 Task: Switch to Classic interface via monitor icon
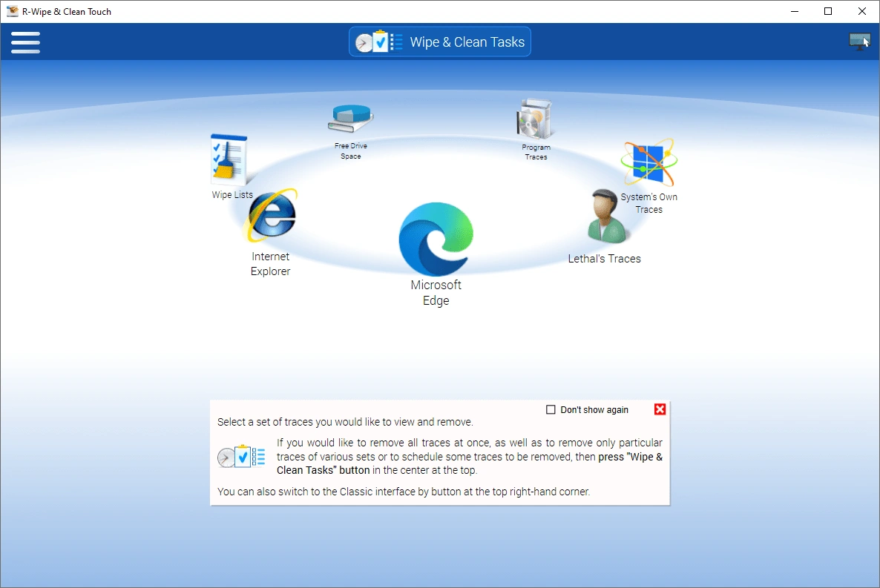click(x=859, y=42)
